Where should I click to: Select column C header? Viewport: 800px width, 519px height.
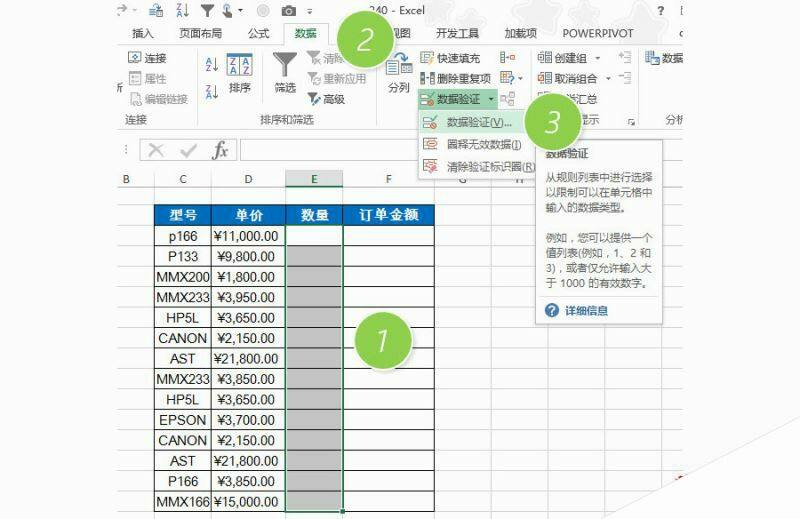pos(183,179)
